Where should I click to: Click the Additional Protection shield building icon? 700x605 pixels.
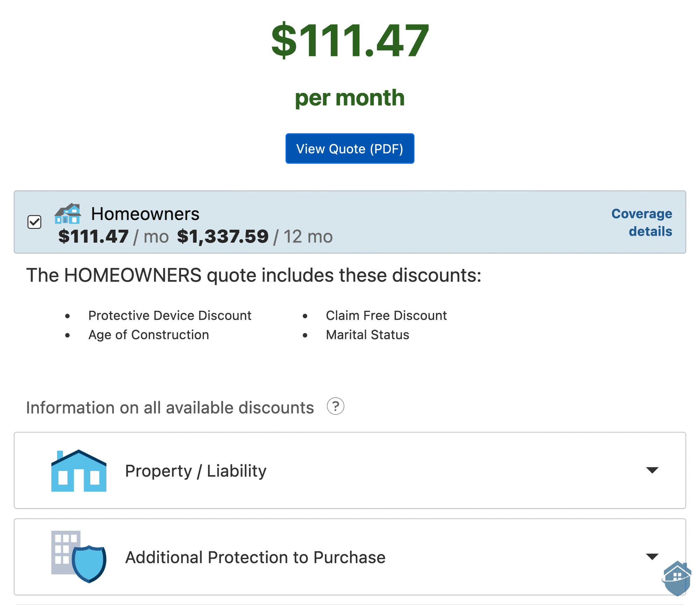tap(79, 557)
